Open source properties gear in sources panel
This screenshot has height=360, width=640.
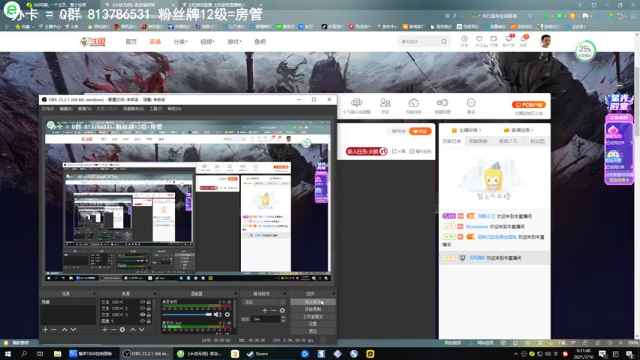click(122, 329)
